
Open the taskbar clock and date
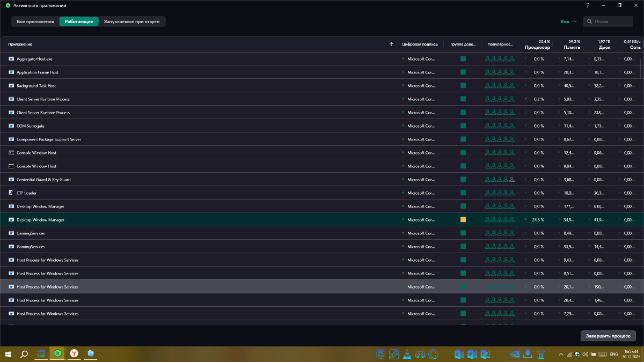pyautogui.click(x=631, y=354)
